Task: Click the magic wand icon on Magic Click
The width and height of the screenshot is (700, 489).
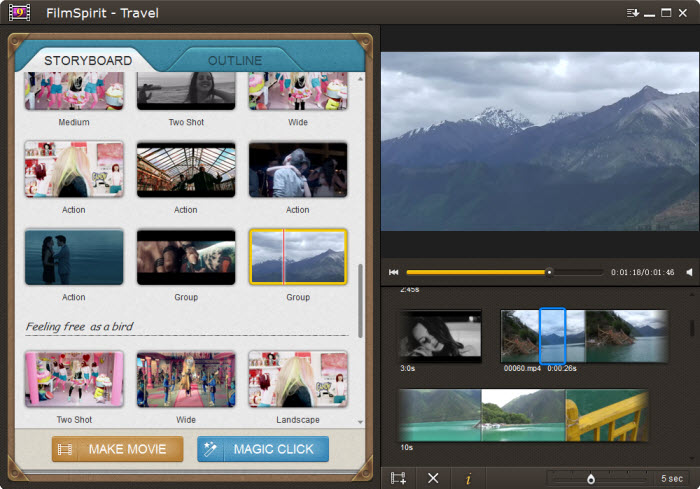Action: (211, 449)
